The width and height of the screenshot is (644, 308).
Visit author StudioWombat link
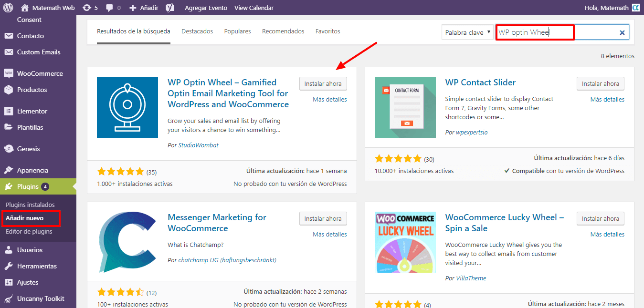[x=199, y=145]
